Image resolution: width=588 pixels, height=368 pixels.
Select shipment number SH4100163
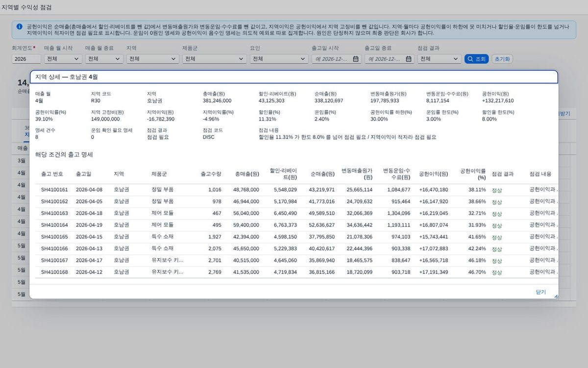pyautogui.click(x=54, y=213)
